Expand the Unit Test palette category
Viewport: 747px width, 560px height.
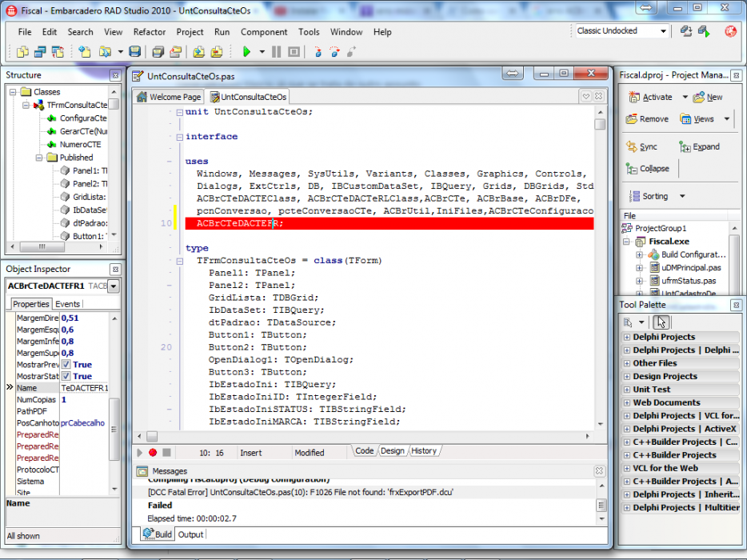tap(627, 390)
